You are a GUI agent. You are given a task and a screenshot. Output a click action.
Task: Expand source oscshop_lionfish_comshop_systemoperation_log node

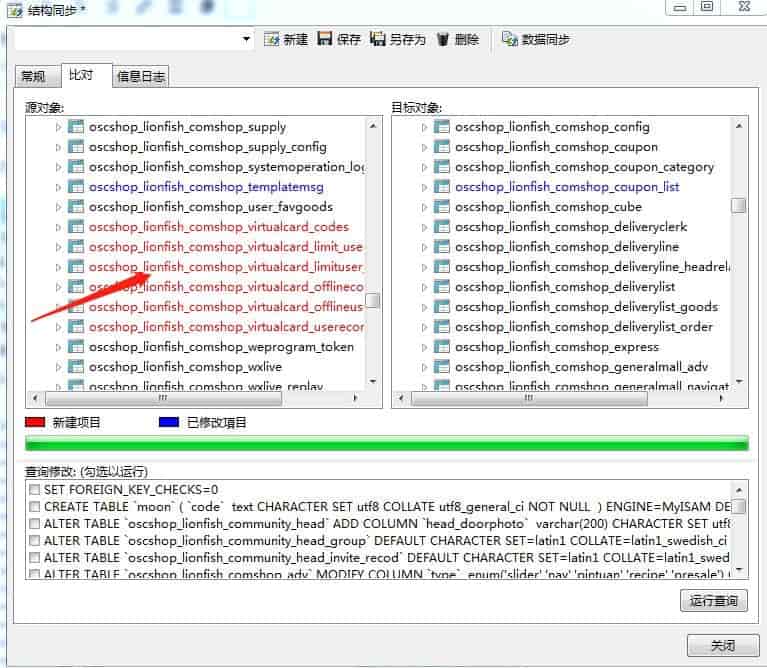pos(58,167)
